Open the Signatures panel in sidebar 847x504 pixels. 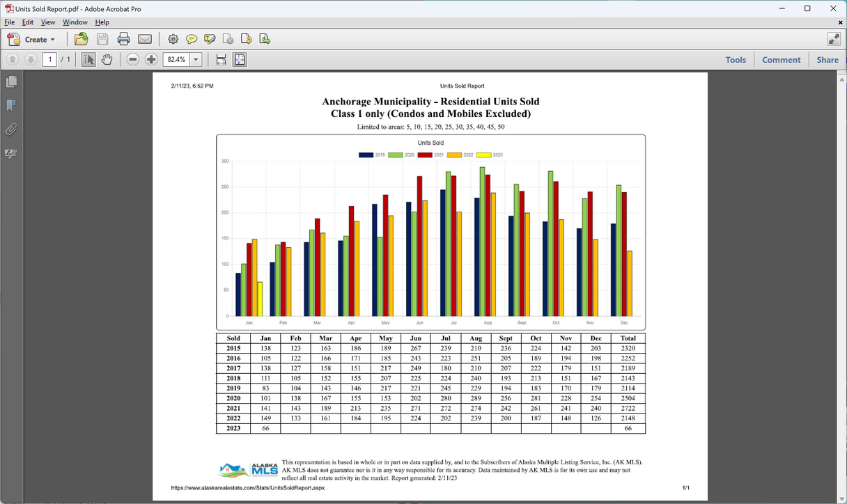[11, 153]
